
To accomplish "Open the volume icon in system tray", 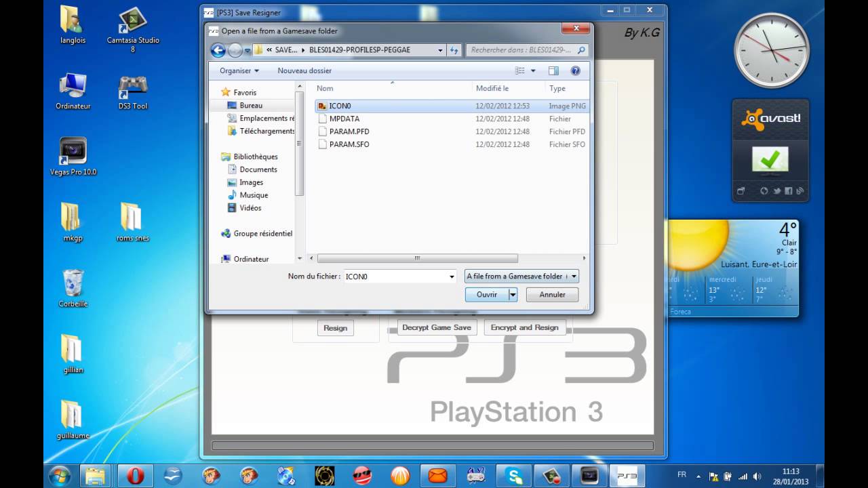I will (757, 476).
